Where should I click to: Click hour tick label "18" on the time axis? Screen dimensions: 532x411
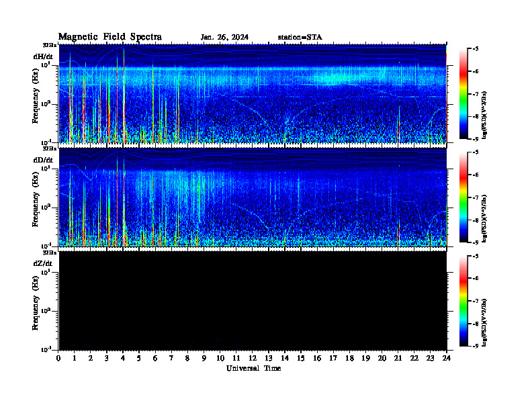(x=349, y=359)
